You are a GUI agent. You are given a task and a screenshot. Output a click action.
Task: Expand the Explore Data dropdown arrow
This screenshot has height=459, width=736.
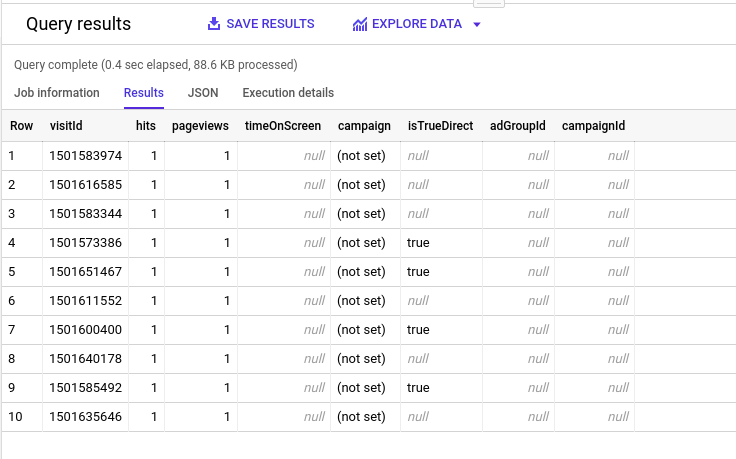point(477,25)
